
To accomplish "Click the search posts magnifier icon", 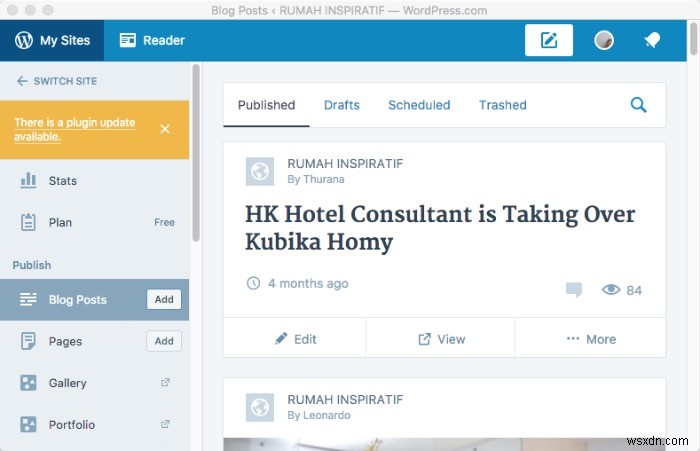I will coord(638,105).
